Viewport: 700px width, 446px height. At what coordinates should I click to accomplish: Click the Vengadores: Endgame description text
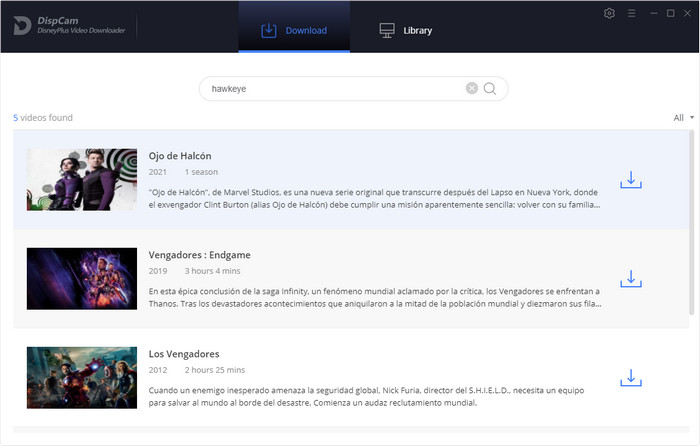[x=375, y=298]
